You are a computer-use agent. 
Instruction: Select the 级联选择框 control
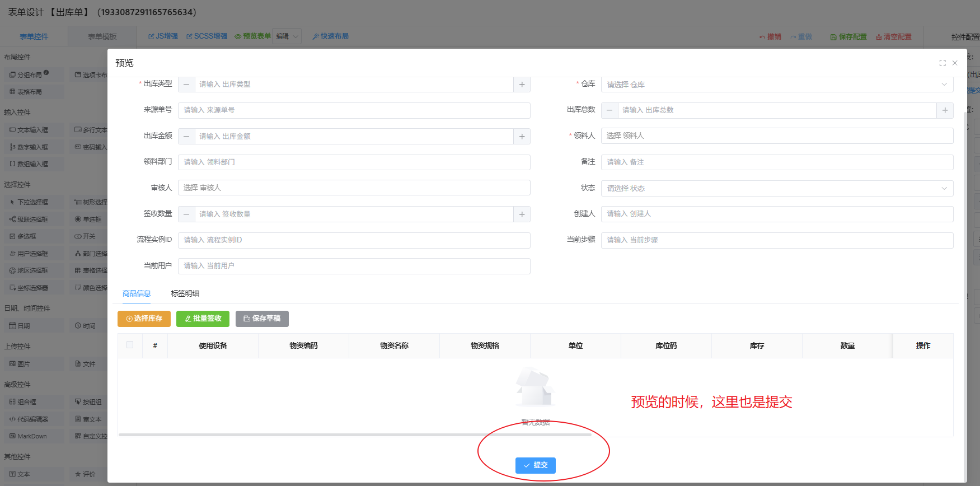(34, 219)
